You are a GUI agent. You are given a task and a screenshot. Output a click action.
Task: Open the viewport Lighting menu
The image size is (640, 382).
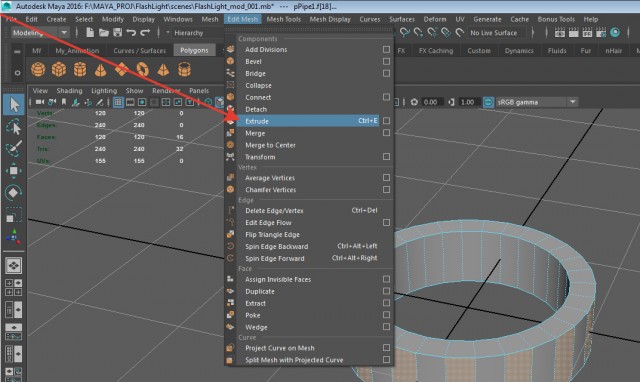[104, 91]
